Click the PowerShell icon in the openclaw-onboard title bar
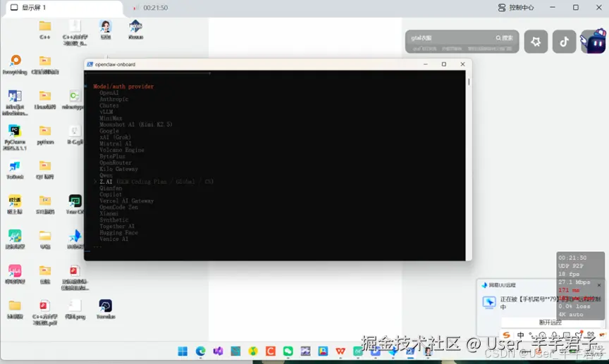This screenshot has height=364, width=609. [x=90, y=64]
